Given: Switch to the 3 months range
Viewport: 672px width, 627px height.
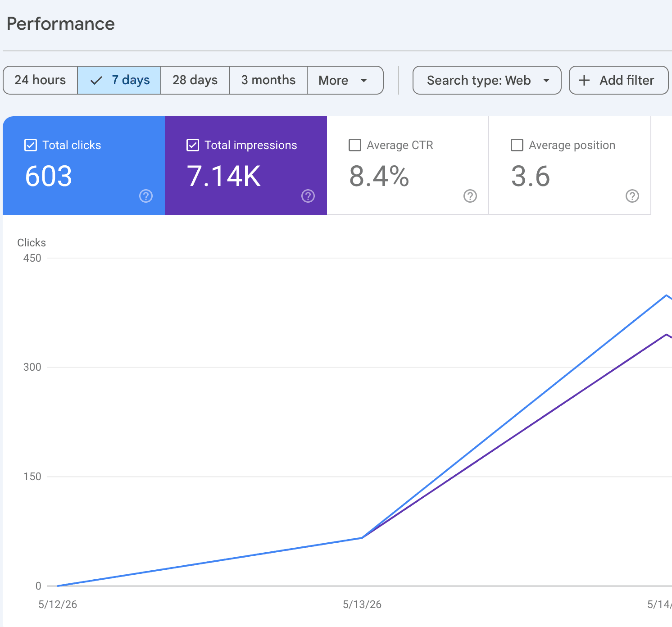Looking at the screenshot, I should click(268, 80).
